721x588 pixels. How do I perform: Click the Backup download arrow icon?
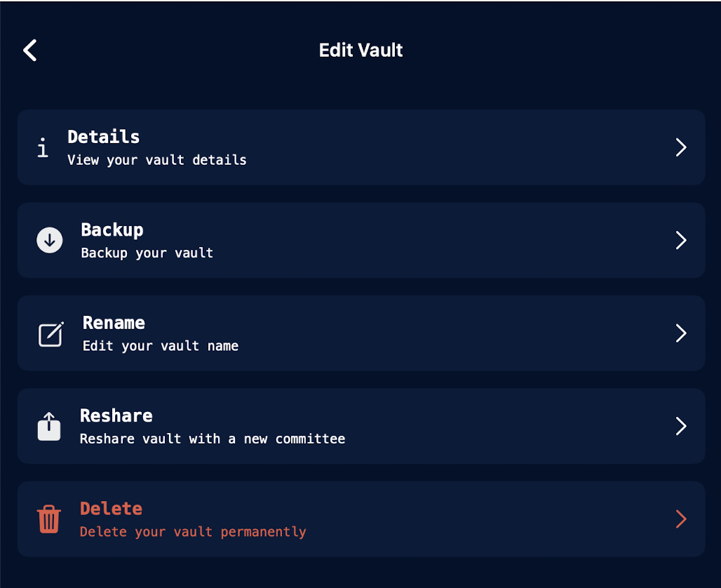coord(50,241)
